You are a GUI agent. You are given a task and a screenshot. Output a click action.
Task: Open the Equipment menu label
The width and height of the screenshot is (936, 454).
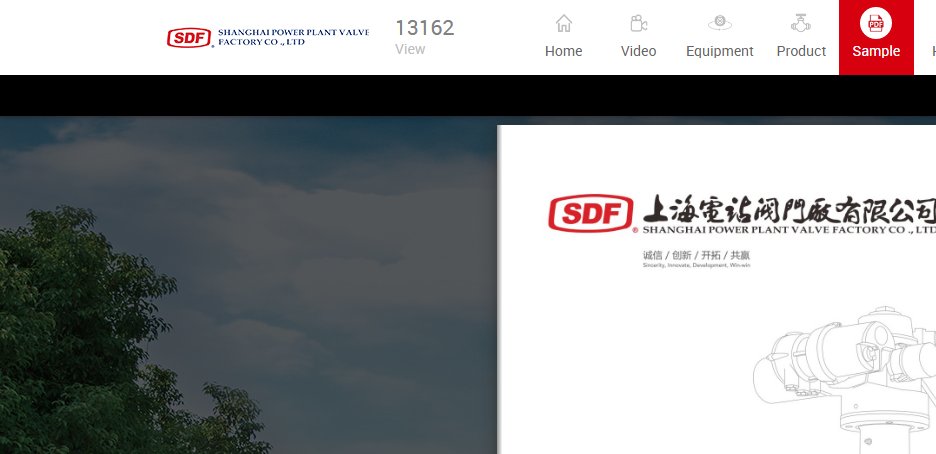720,51
